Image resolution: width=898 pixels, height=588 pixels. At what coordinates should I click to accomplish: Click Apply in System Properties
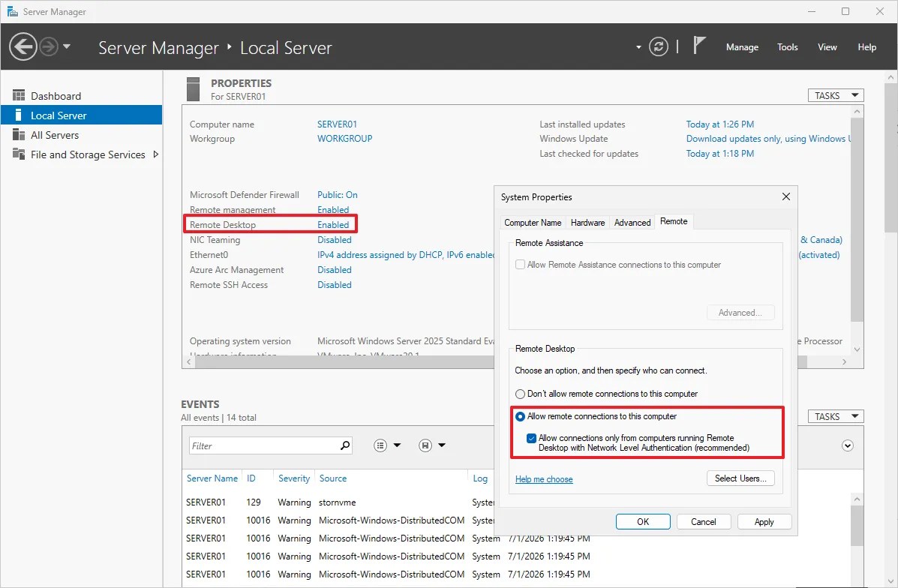point(764,521)
